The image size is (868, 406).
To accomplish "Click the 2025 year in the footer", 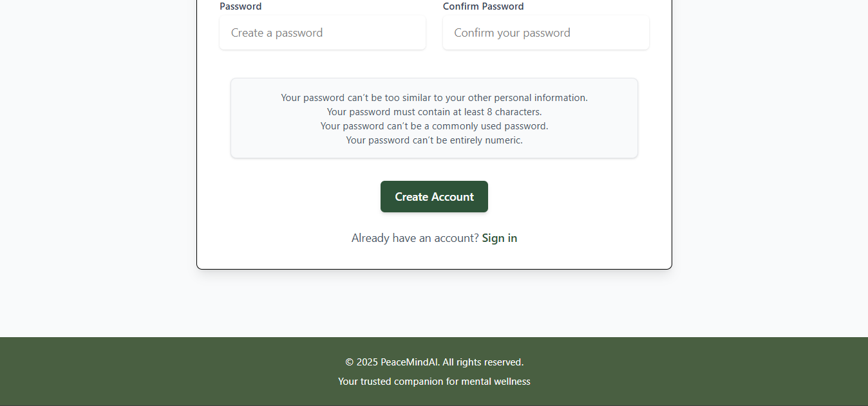I will click(367, 362).
